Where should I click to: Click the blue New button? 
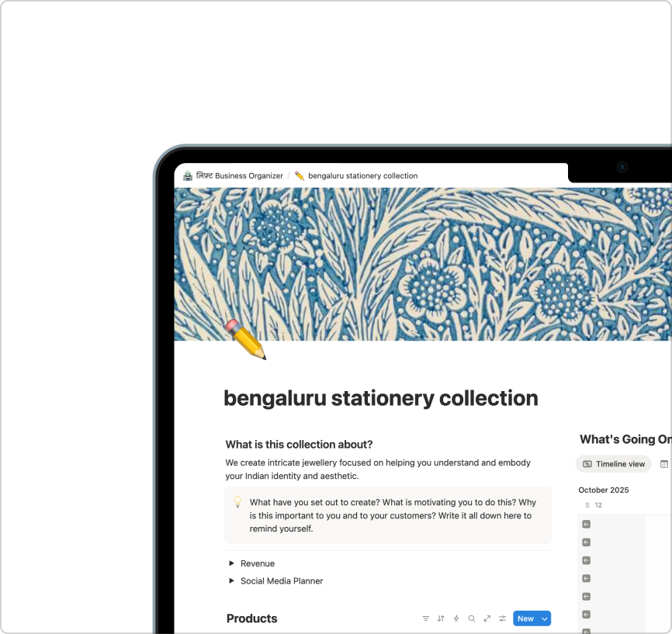(x=525, y=618)
